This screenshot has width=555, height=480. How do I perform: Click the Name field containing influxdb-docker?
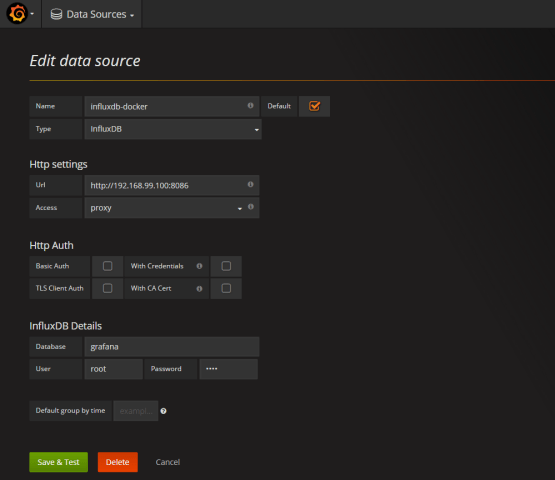(x=172, y=106)
